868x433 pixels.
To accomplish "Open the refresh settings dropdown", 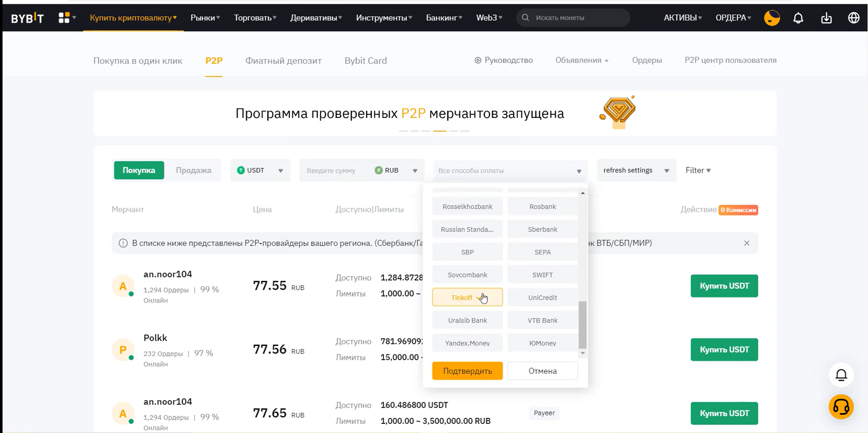I will click(x=636, y=170).
